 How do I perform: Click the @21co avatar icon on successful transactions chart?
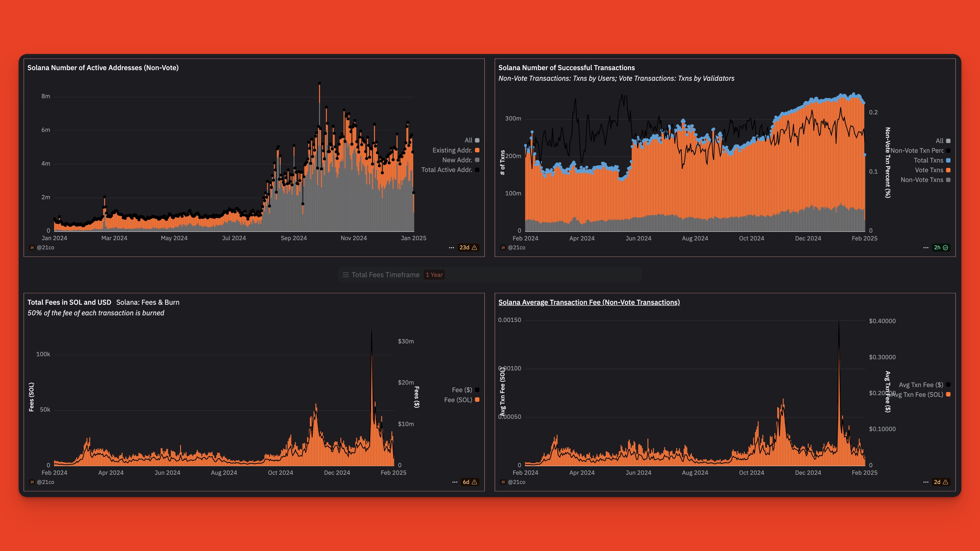503,247
